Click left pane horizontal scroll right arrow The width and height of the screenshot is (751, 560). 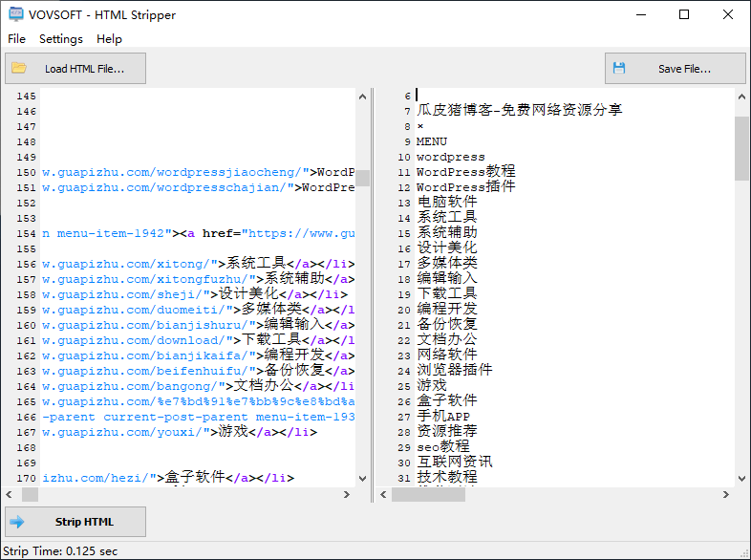(x=347, y=494)
